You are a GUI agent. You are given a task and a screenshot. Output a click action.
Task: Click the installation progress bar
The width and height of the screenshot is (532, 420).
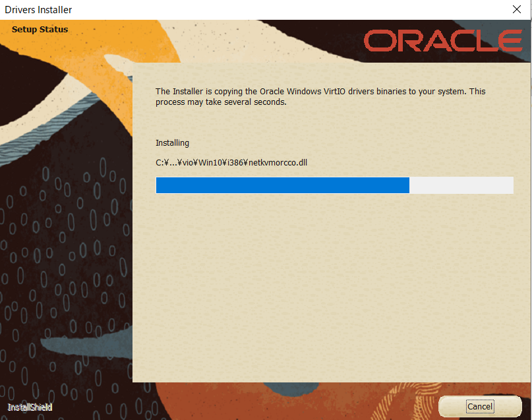(x=334, y=185)
